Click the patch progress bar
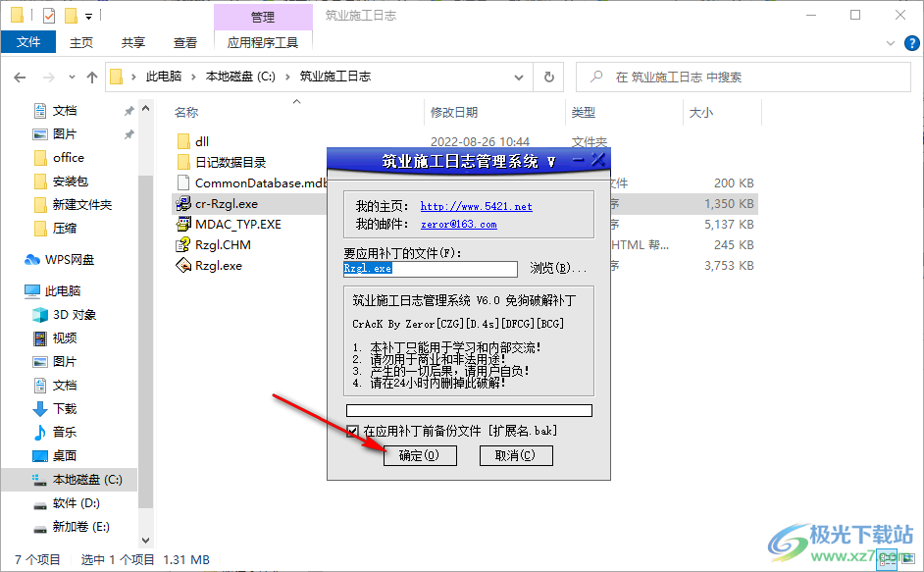 point(469,410)
